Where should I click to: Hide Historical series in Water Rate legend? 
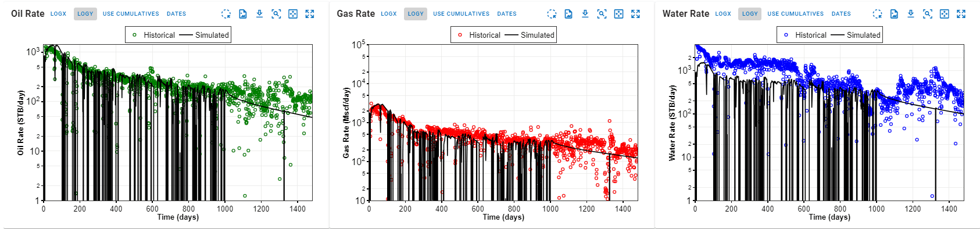pyautogui.click(x=804, y=35)
